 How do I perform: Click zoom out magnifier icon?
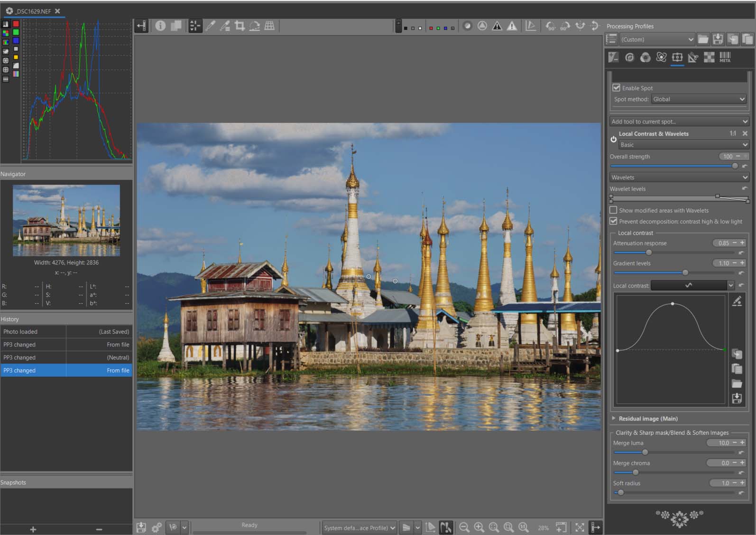click(x=464, y=527)
